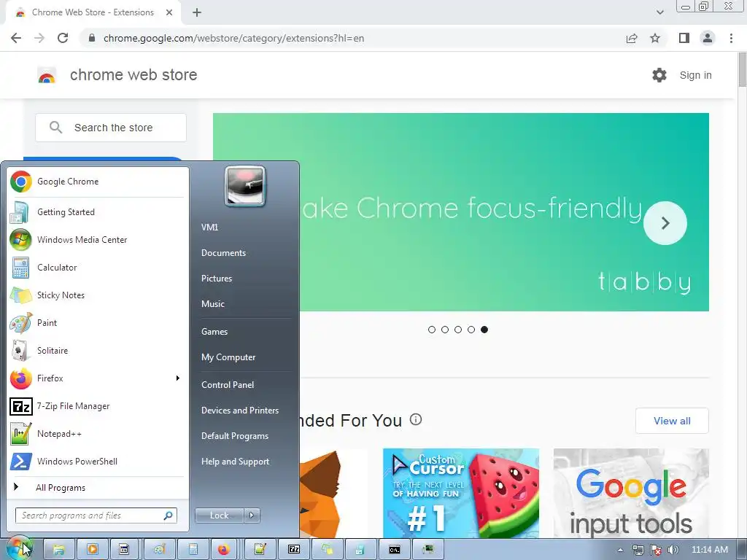Go back in Chrome
Screen dimensions: 747x560
(16, 38)
